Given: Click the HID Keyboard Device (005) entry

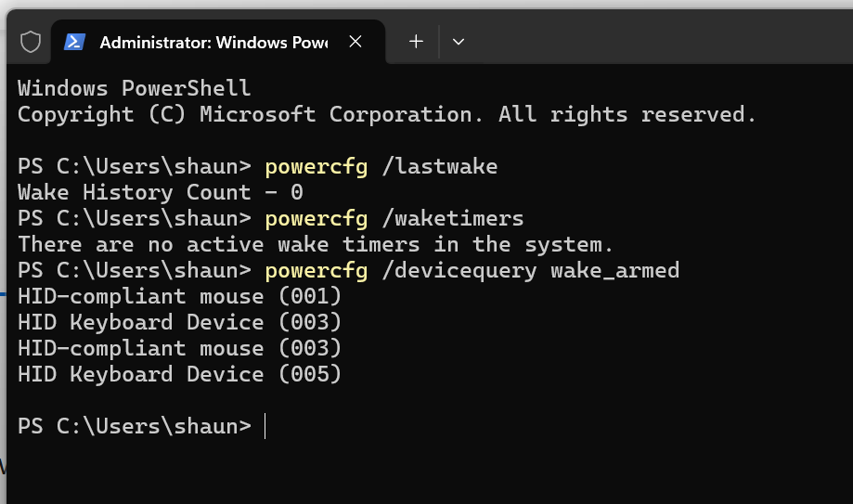Looking at the screenshot, I should pos(179,374).
